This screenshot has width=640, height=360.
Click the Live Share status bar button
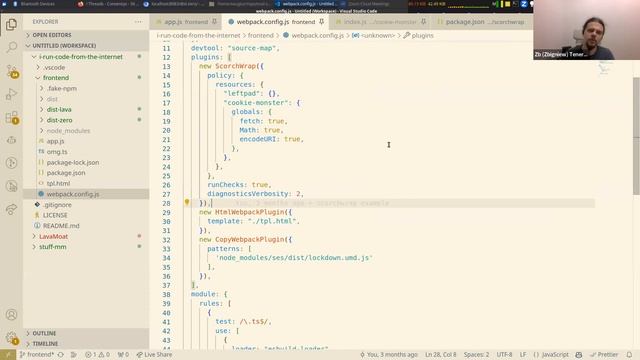pos(154,355)
